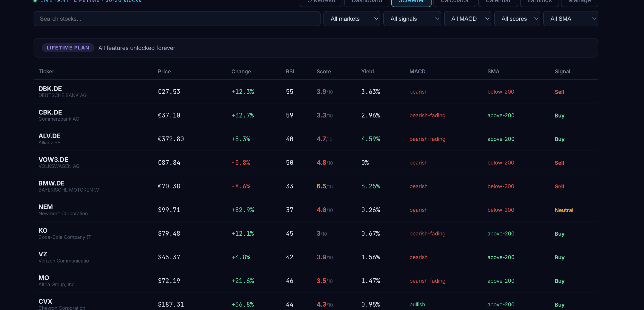The width and height of the screenshot is (644, 310).
Task: Select the CBK.DE ticker
Action: point(50,112)
